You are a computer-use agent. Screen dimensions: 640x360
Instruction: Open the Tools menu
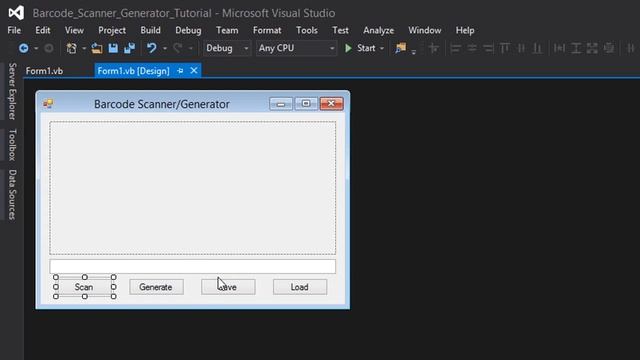[x=307, y=30]
